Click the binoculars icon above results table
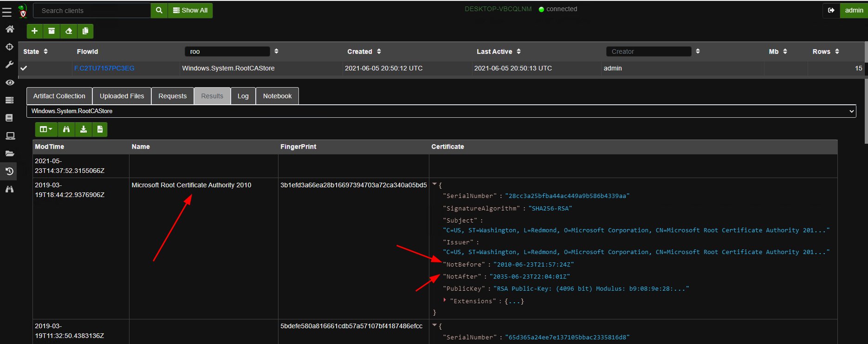 coord(66,129)
